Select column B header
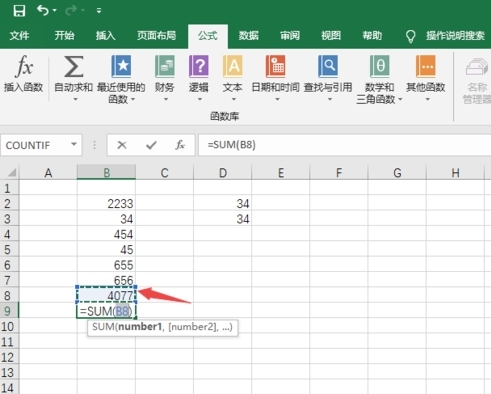This screenshot has height=394, width=491. tap(106, 173)
